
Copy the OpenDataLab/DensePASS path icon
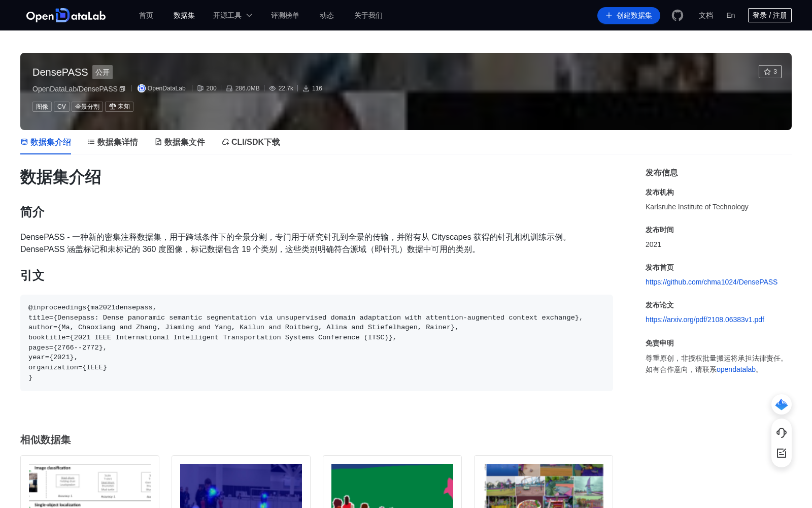(122, 89)
